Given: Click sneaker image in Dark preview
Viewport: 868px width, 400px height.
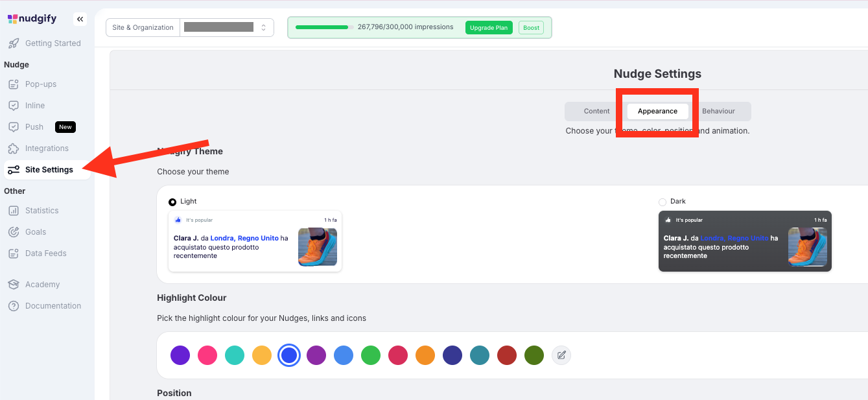Looking at the screenshot, I should pos(808,247).
